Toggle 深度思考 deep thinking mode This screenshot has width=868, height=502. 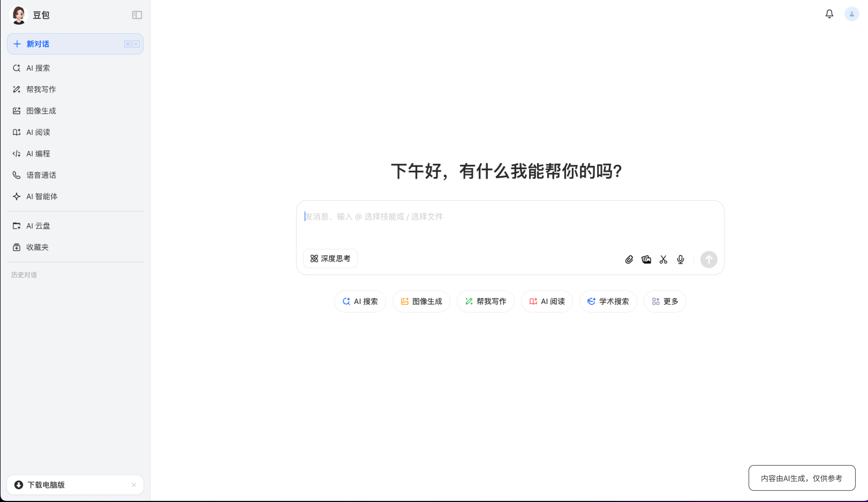(330, 258)
